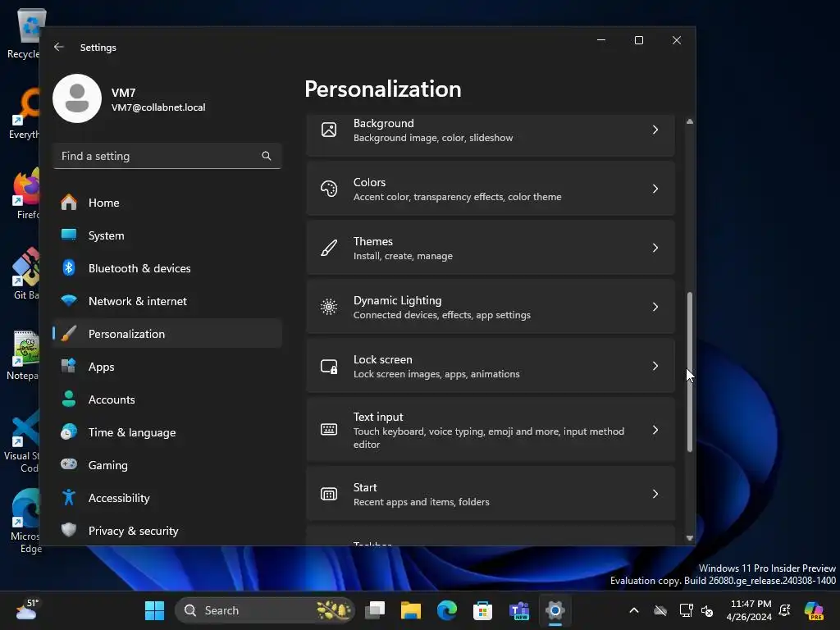
Task: Go back with the Settings back arrow
Action: [59, 47]
